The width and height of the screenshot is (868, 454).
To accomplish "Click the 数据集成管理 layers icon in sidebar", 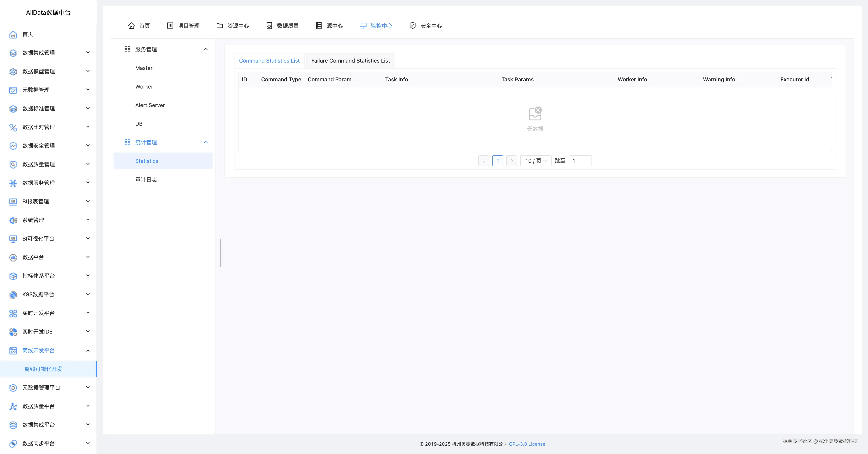I will 13,53.
